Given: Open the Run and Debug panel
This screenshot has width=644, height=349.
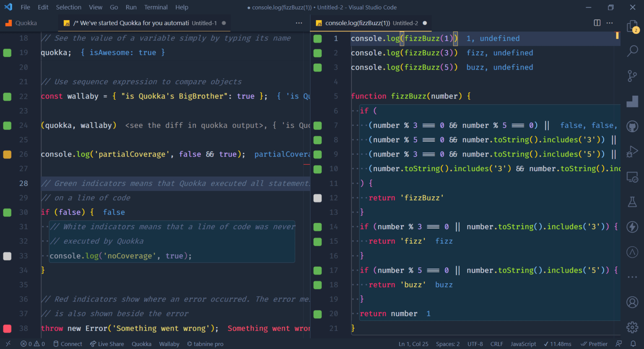Looking at the screenshot, I should point(633,151).
